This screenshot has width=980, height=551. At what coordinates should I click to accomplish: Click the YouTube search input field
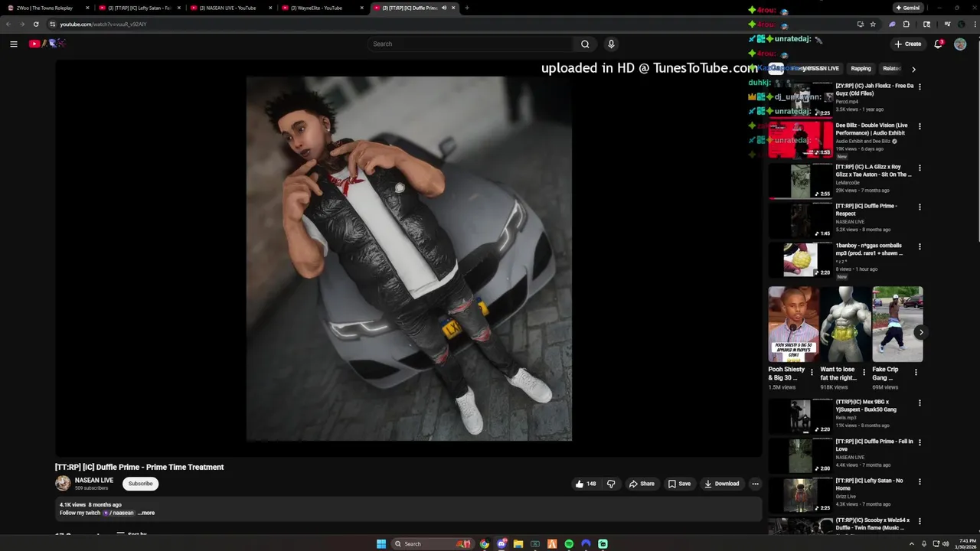point(471,44)
